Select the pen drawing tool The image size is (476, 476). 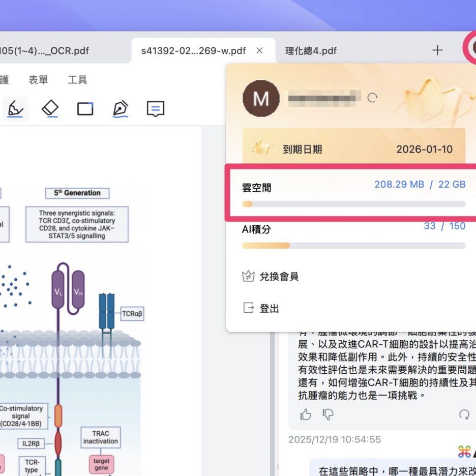121,109
